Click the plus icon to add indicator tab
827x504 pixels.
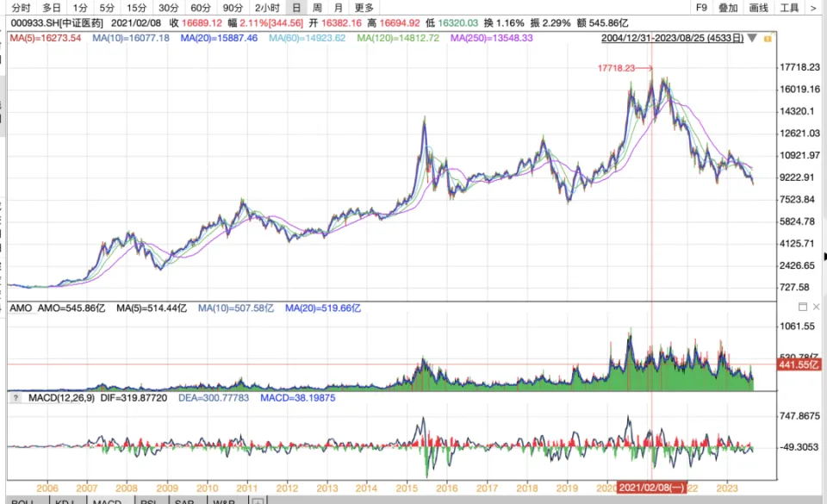[x=258, y=501]
